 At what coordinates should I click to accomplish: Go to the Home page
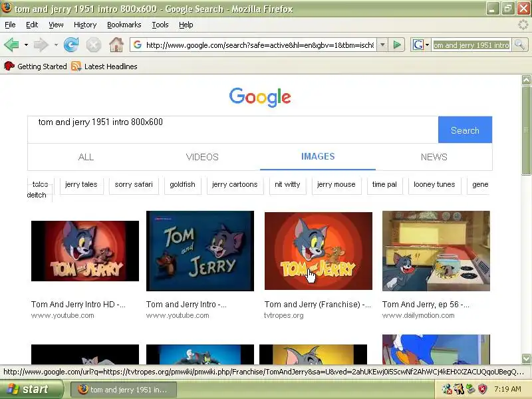pos(116,45)
